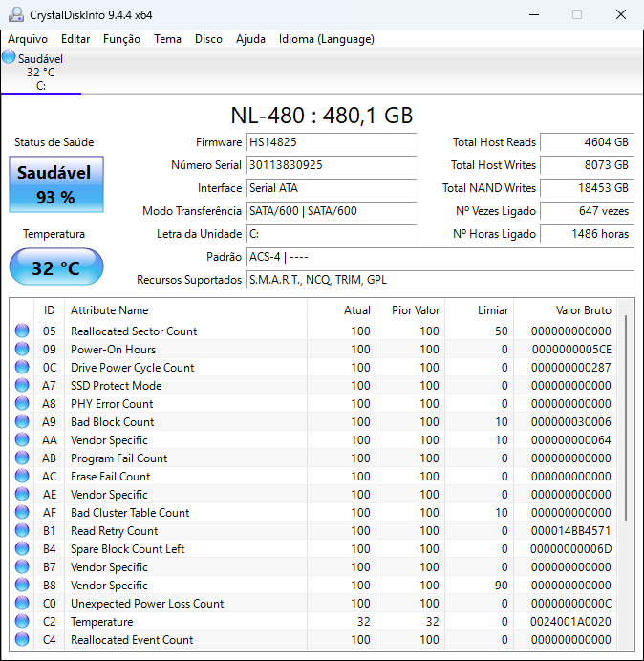
Task: Click the Recursos Suportados field
Action: pyautogui.click(x=440, y=280)
